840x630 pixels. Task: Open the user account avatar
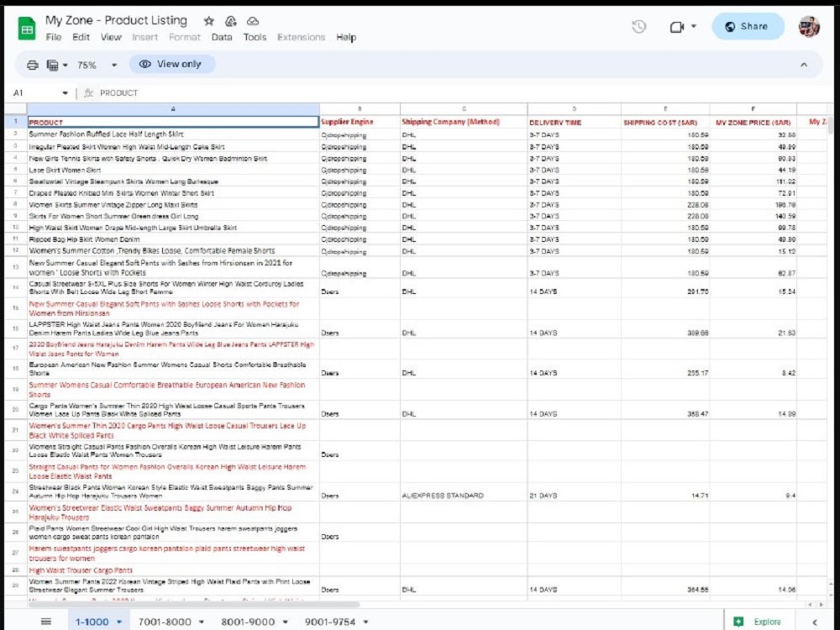click(809, 26)
